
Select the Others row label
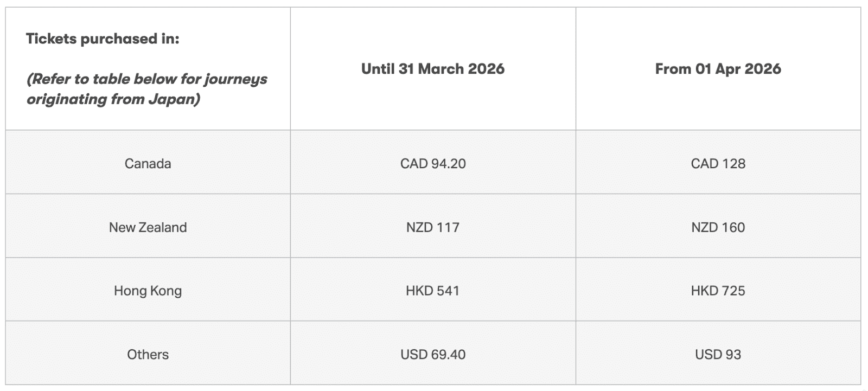(x=148, y=355)
